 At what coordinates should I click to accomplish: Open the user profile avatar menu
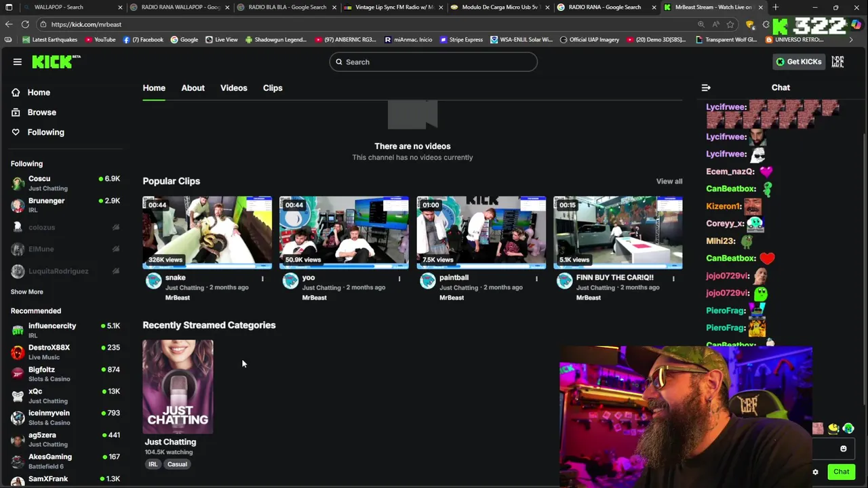838,62
